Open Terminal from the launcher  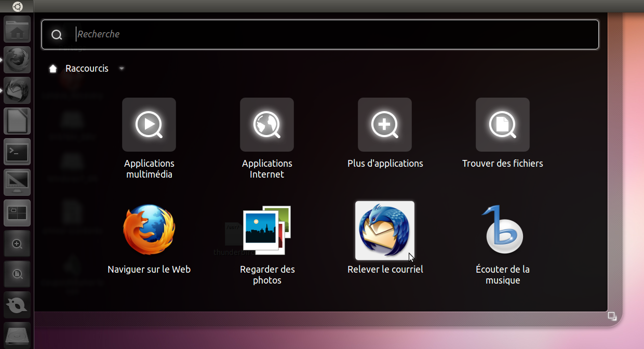(17, 152)
